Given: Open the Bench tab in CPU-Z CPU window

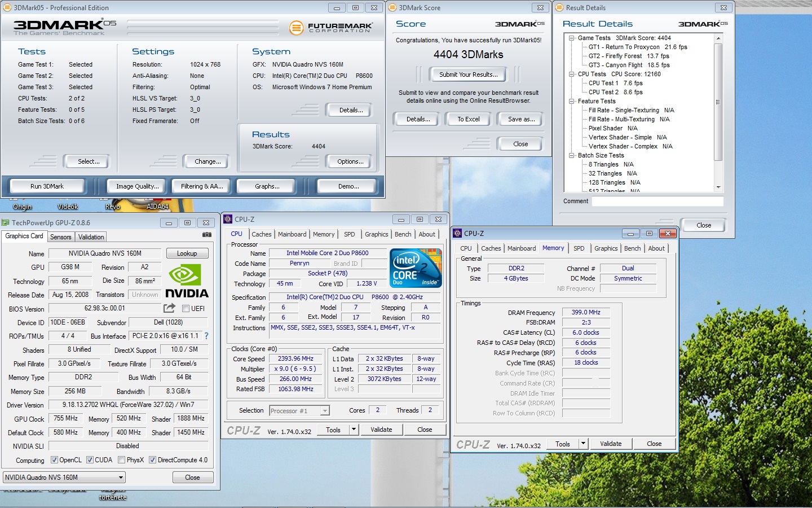Looking at the screenshot, I should 403,234.
